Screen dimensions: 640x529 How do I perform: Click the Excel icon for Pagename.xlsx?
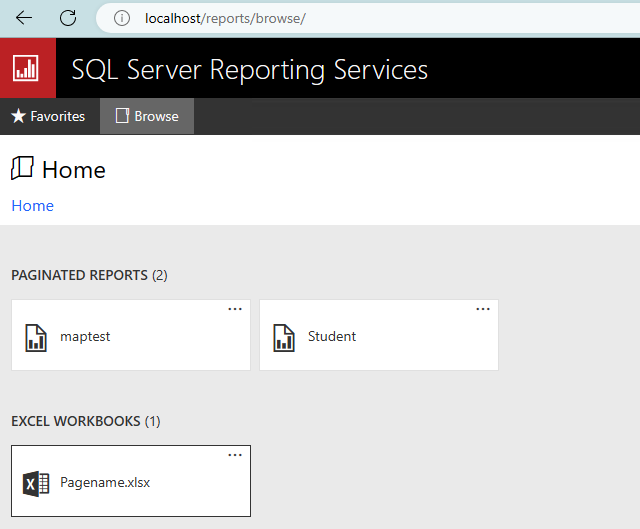[x=36, y=484]
